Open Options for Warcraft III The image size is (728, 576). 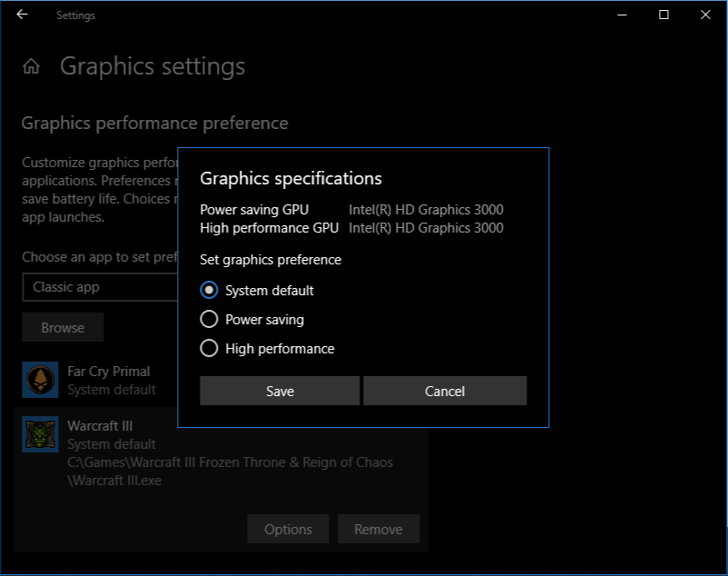coord(288,529)
